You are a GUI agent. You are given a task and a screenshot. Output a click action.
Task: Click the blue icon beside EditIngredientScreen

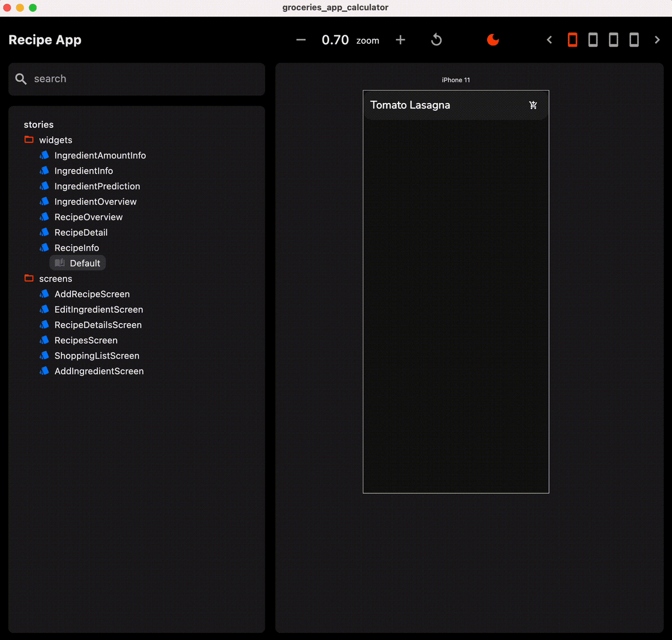(x=44, y=309)
